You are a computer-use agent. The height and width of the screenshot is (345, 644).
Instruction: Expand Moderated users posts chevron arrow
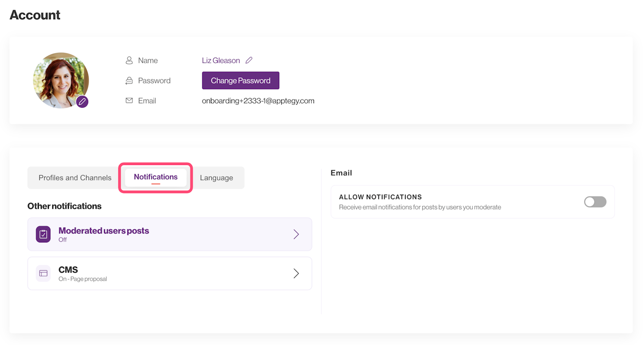point(296,234)
